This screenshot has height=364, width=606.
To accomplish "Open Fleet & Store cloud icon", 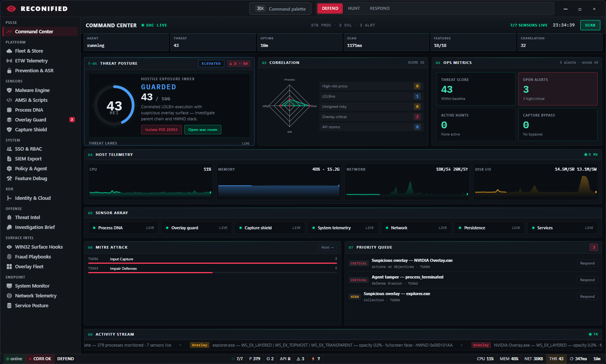I will pyautogui.click(x=9, y=51).
